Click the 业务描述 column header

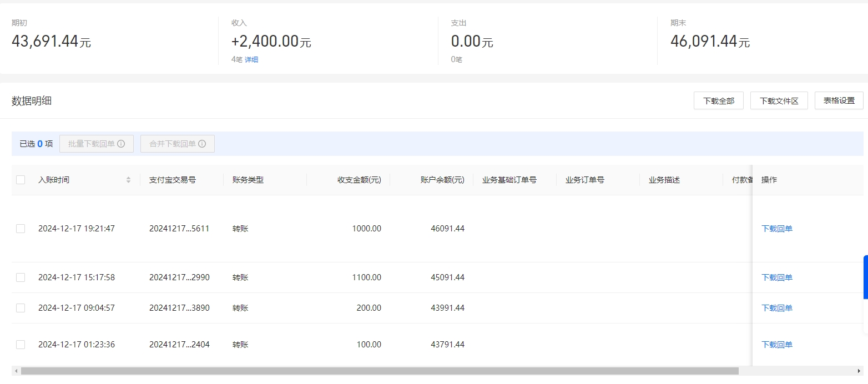(664, 180)
